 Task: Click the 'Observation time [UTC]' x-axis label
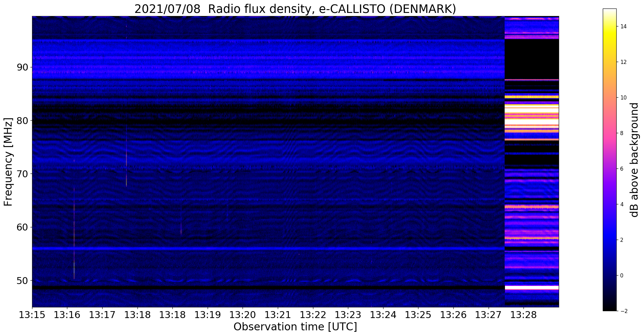[295, 327]
